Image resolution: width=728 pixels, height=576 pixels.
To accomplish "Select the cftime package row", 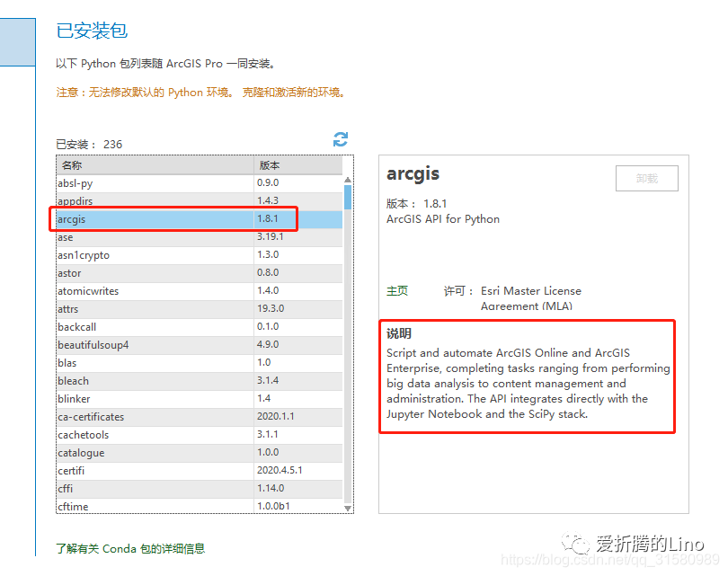I will tap(200, 506).
